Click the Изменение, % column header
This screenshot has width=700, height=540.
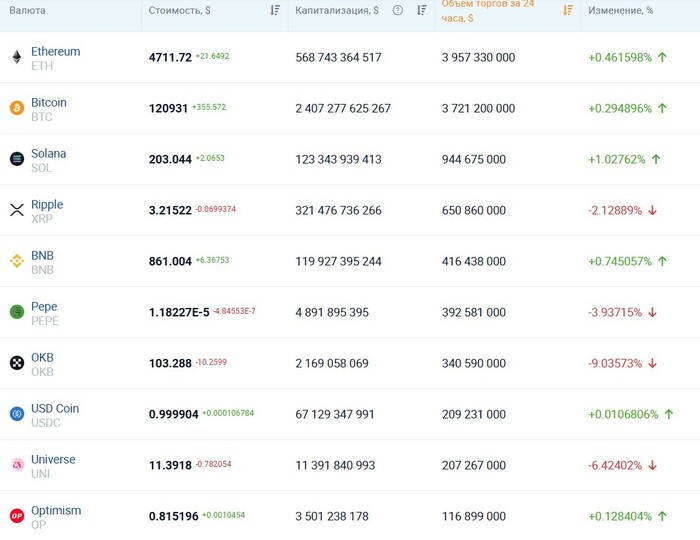620,10
